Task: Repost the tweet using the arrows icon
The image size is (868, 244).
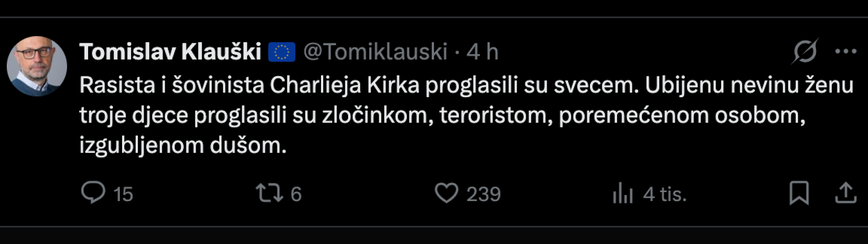Action: point(269,193)
